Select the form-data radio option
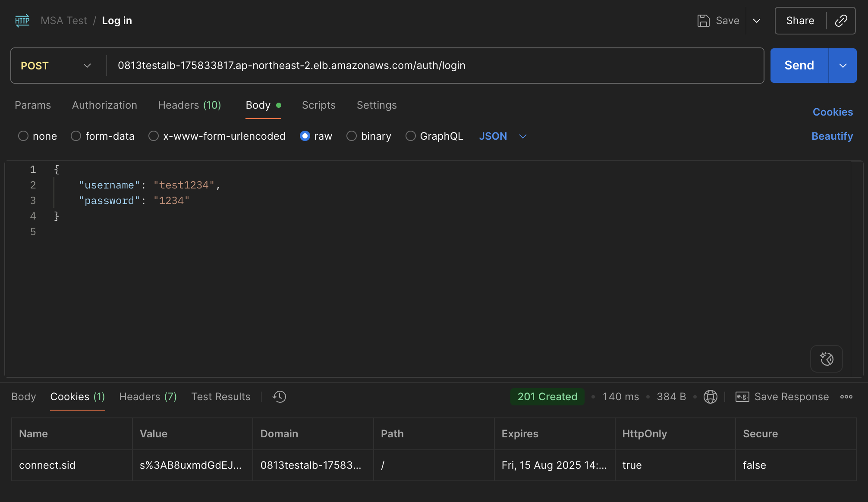 click(x=76, y=136)
